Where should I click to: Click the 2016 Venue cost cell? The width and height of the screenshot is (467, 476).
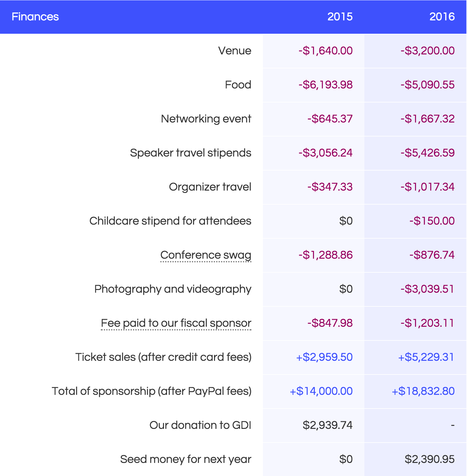click(427, 51)
